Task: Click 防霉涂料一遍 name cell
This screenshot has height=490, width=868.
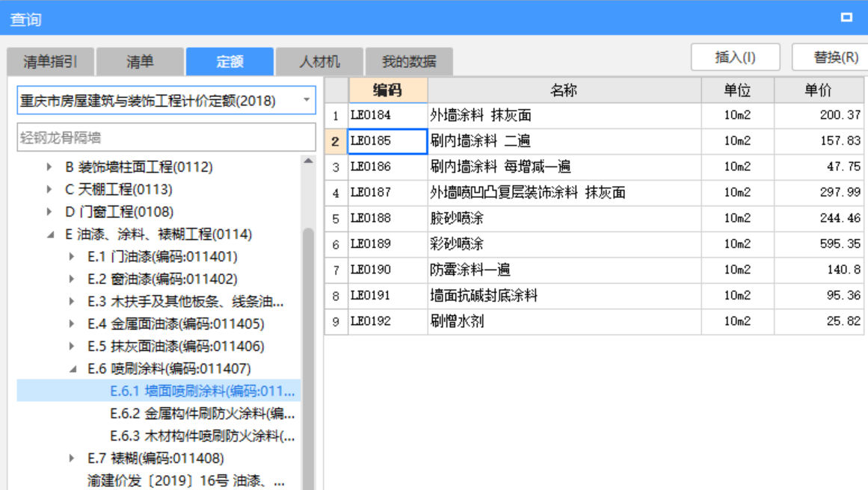Action: click(564, 270)
